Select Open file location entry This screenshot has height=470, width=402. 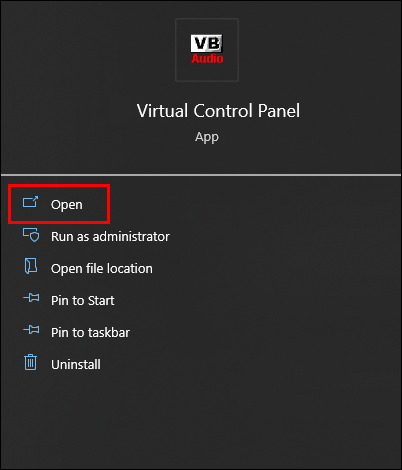click(102, 268)
